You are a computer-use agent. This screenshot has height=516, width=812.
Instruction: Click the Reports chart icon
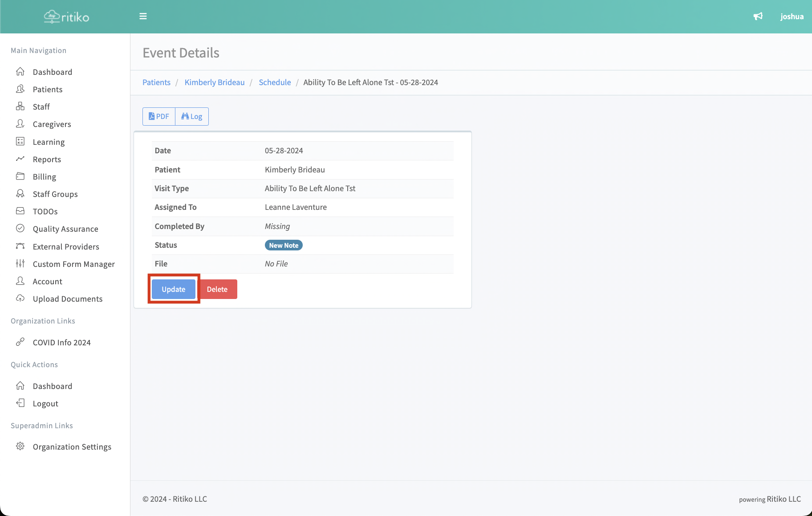20,159
